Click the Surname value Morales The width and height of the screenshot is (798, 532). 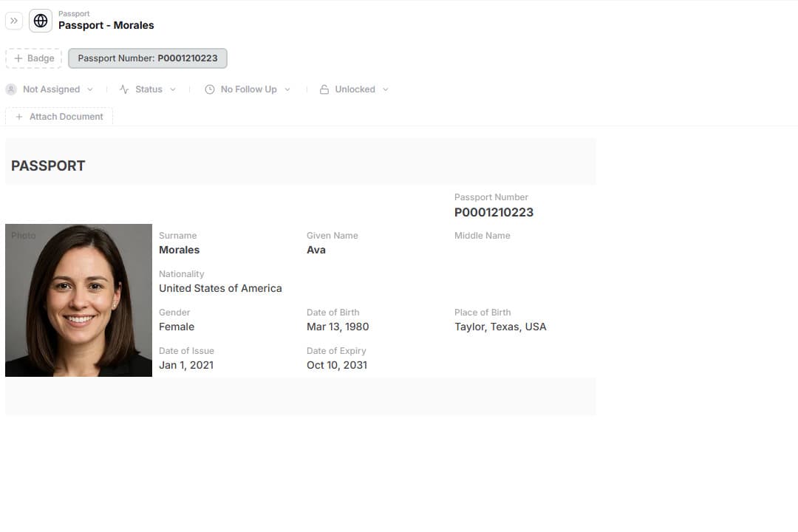[179, 250]
